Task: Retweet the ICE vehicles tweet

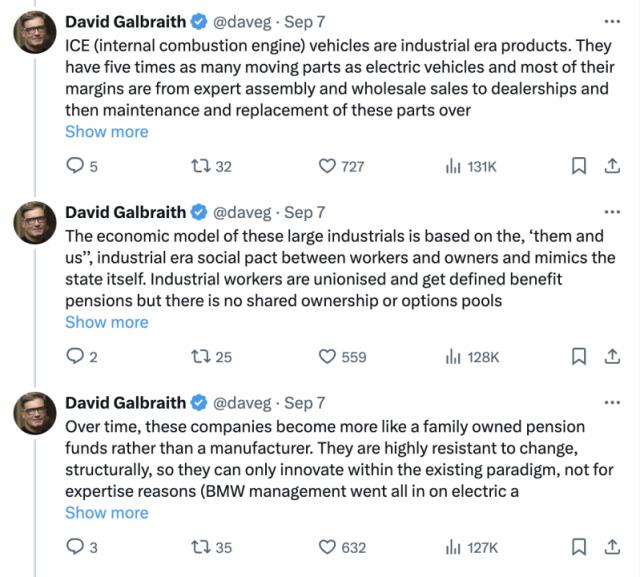Action: click(x=197, y=167)
